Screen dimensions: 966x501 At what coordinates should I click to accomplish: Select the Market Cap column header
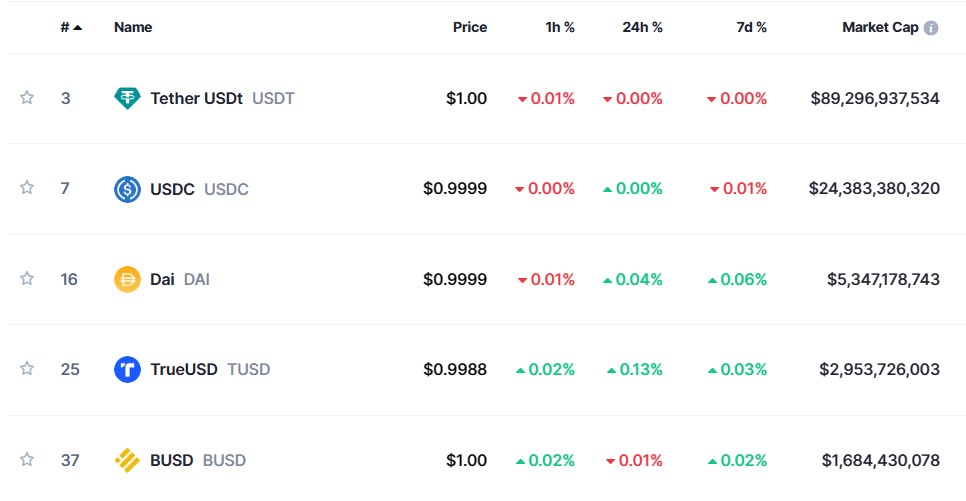pyautogui.click(x=880, y=27)
